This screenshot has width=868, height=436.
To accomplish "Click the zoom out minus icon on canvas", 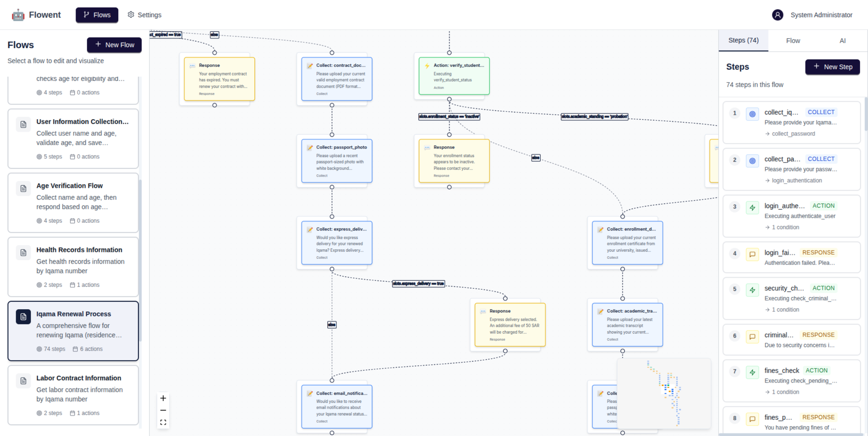I will click(x=163, y=410).
